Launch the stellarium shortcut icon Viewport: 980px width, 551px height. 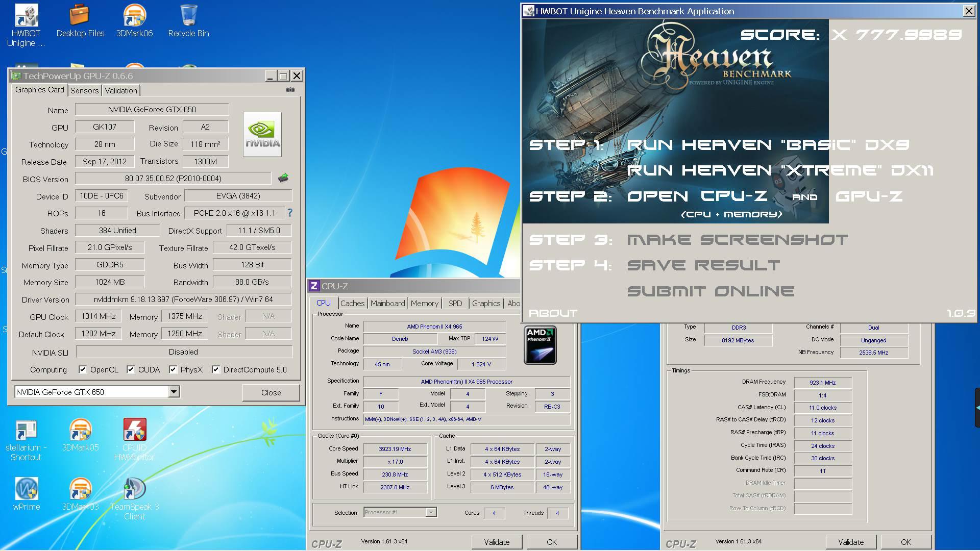(x=26, y=440)
